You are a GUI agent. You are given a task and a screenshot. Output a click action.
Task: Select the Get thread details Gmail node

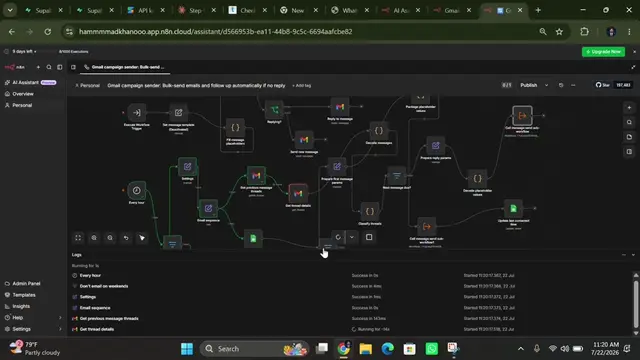[298, 193]
